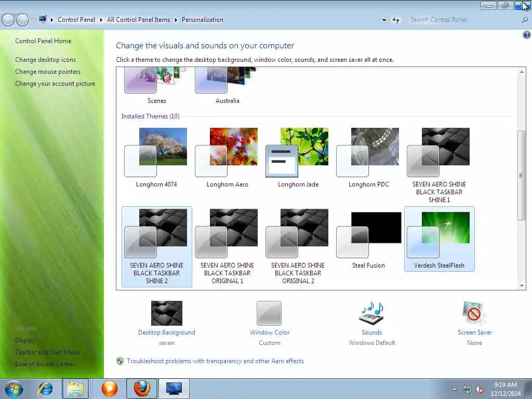This screenshot has width=532, height=399.
Task: Open the Display link in sidebar
Action: point(24,340)
